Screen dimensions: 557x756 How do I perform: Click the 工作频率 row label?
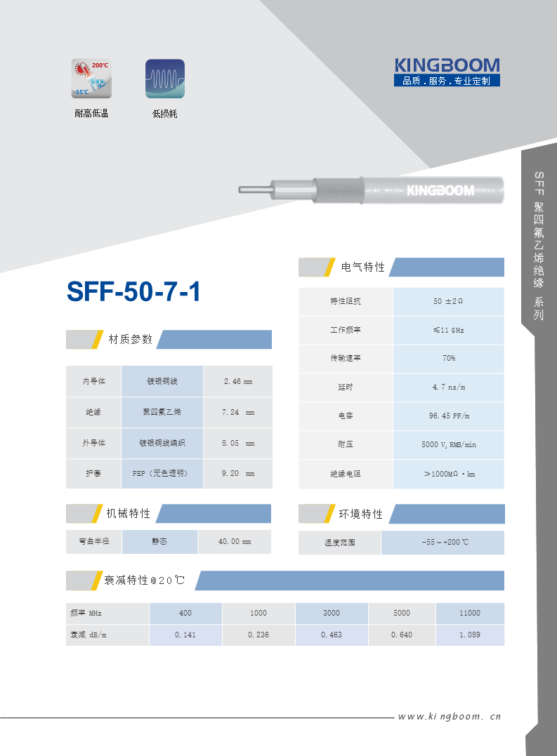click(346, 331)
